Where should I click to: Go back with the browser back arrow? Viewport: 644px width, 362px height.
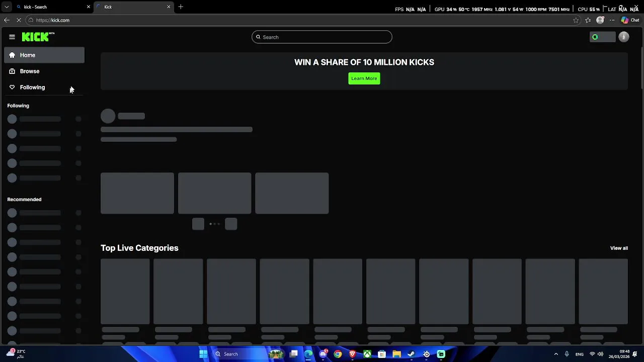click(7, 20)
